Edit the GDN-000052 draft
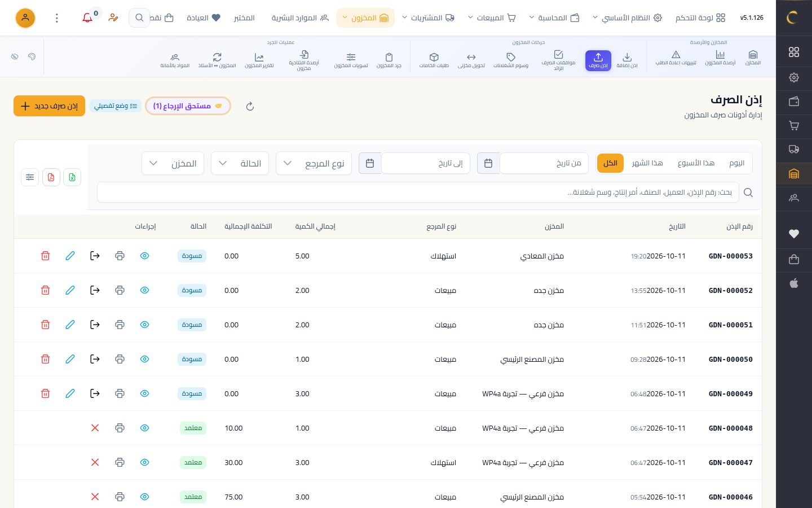Image resolution: width=812 pixels, height=508 pixels. coord(70,290)
